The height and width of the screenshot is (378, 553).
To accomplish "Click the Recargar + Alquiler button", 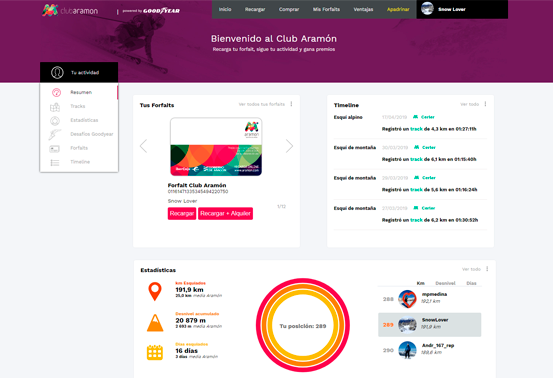I will coord(225,213).
